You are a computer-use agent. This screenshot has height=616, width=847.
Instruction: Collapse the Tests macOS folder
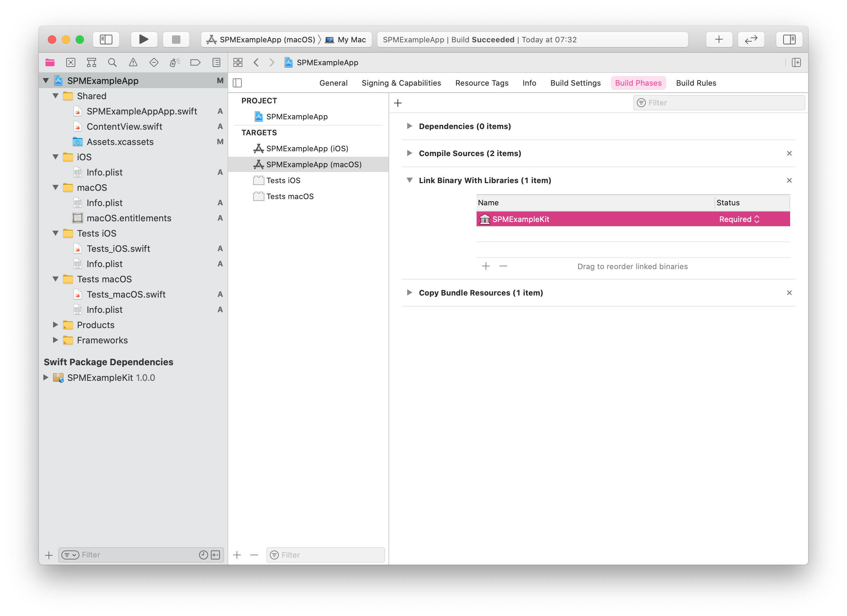coord(55,279)
